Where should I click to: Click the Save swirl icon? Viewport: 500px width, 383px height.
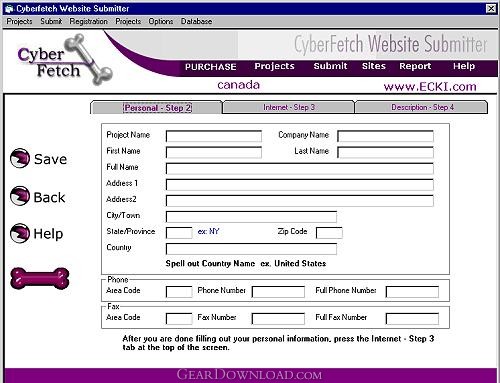tap(20, 158)
